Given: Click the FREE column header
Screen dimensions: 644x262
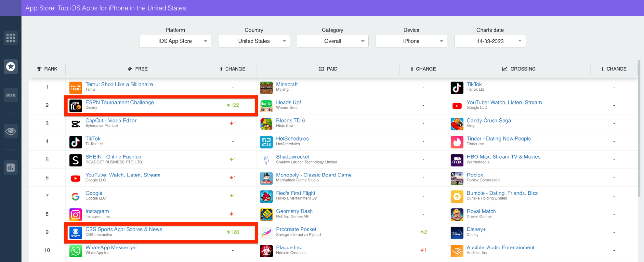Looking at the screenshot, I should coord(138,69).
